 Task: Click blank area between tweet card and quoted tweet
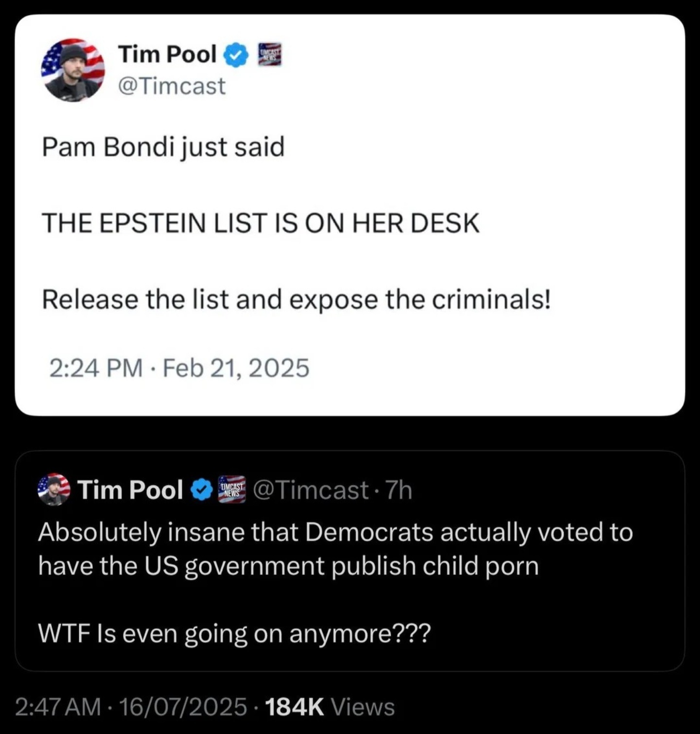click(x=350, y=433)
